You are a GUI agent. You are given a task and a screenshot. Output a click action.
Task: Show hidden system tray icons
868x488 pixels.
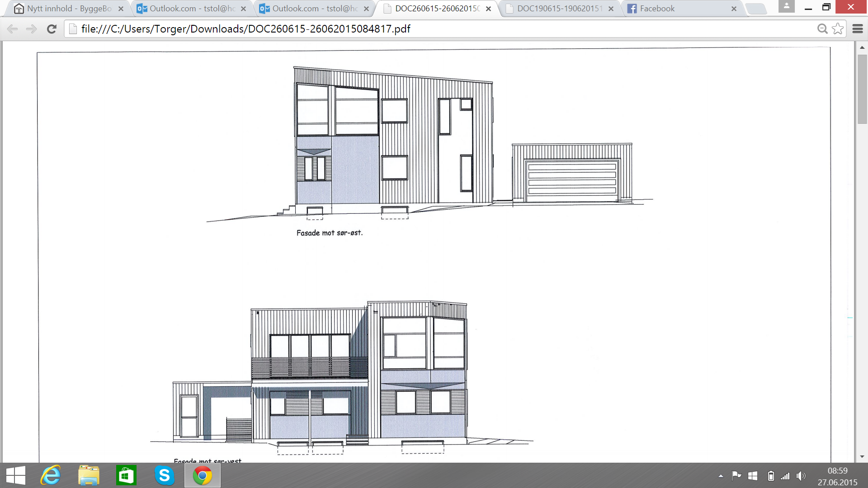pyautogui.click(x=721, y=476)
